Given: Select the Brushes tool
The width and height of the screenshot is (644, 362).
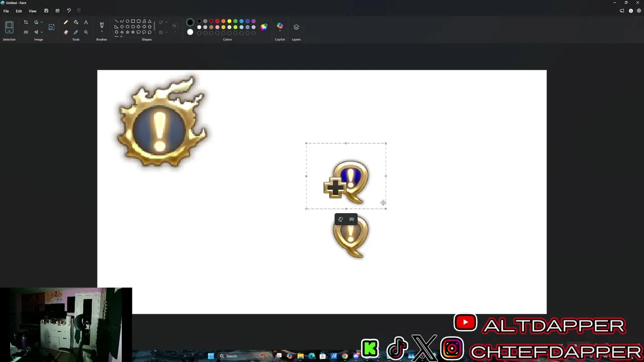Looking at the screenshot, I should point(102,25).
